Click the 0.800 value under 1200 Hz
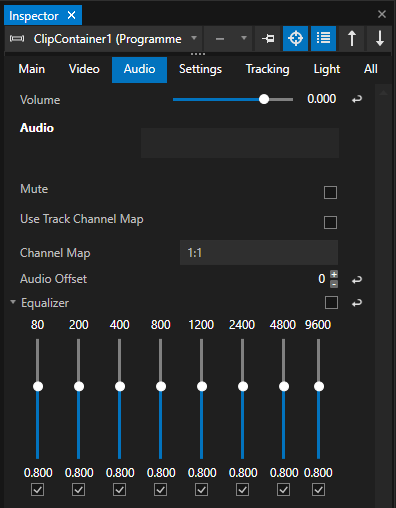The height and width of the screenshot is (508, 396). coord(202,473)
